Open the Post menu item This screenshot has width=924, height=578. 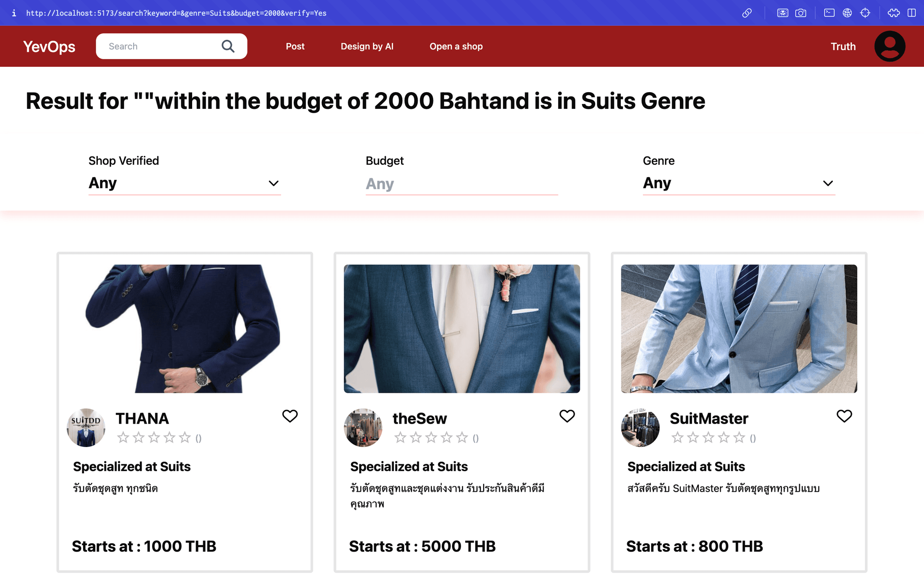coord(295,47)
